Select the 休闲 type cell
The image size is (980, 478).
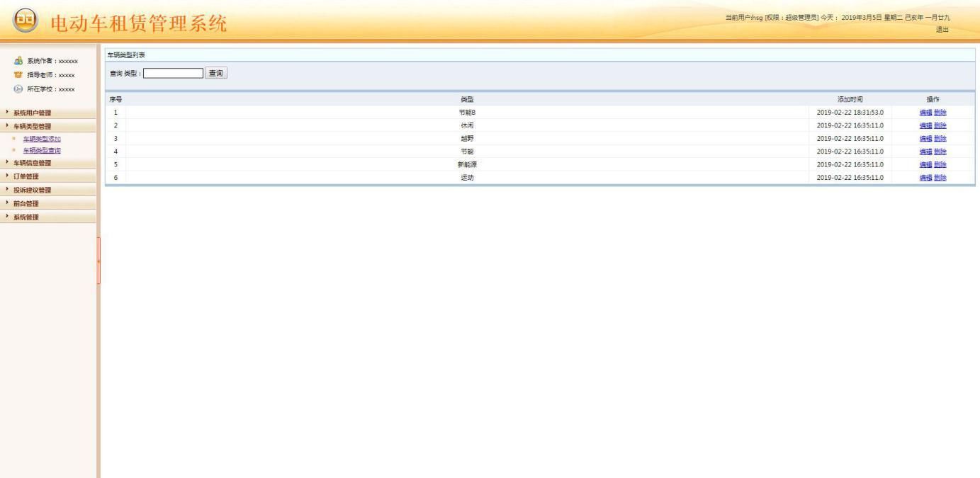467,125
